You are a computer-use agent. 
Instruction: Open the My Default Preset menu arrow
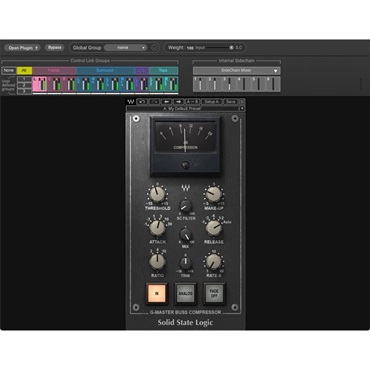242,108
